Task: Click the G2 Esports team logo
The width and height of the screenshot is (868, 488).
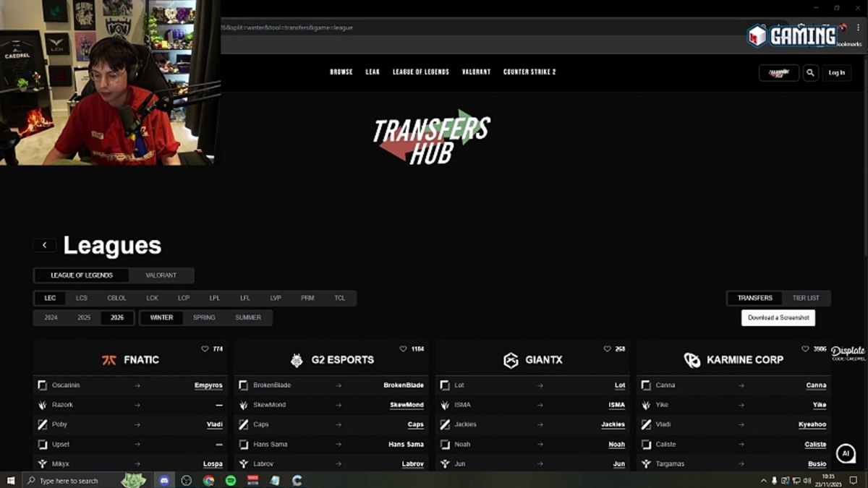Action: (297, 360)
